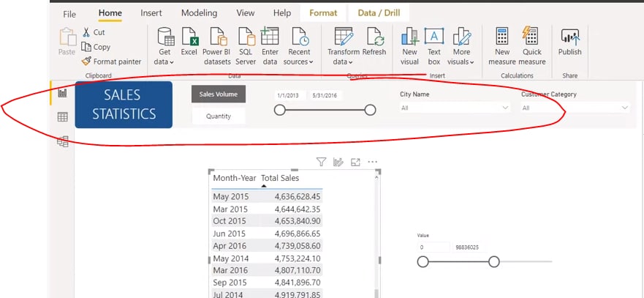
Task: Select the Jun 2015 row
Action: click(267, 234)
